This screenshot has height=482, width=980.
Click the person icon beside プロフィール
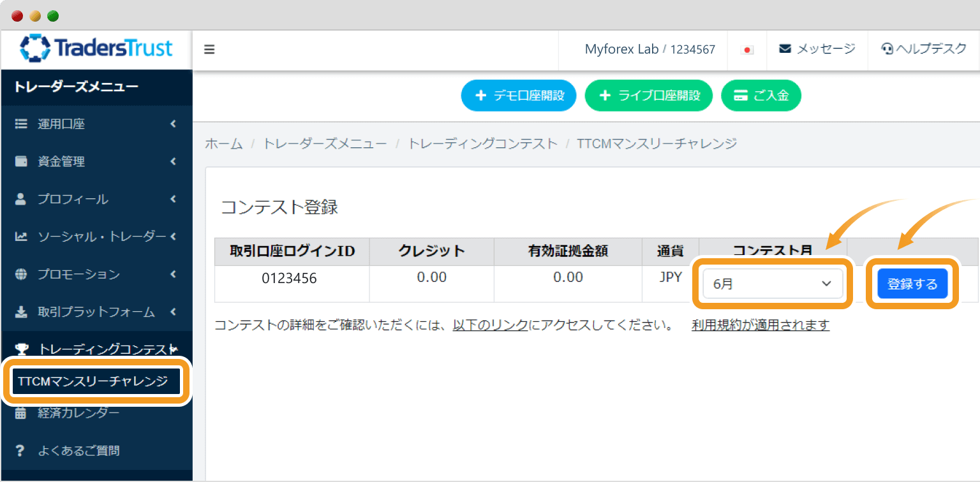21,199
